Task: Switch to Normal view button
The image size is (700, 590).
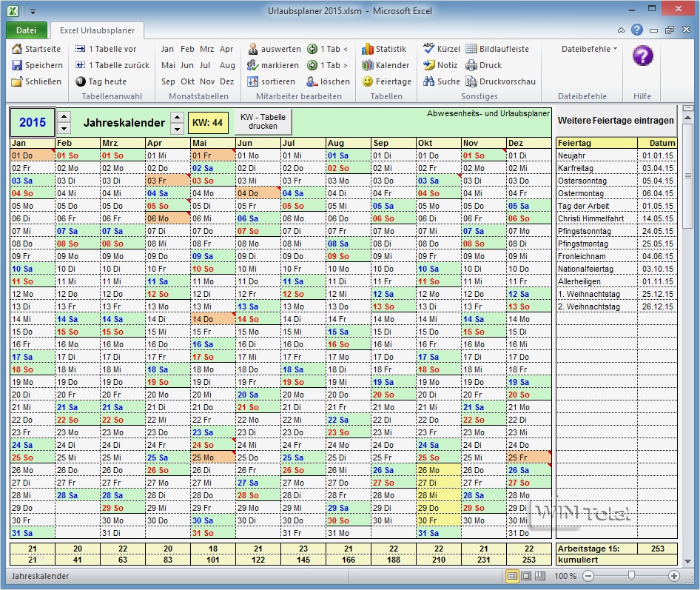Action: point(514,576)
